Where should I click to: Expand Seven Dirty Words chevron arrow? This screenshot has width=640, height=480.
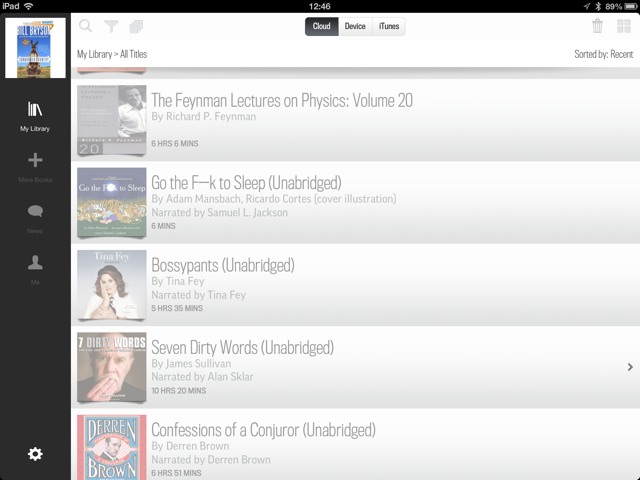(629, 367)
